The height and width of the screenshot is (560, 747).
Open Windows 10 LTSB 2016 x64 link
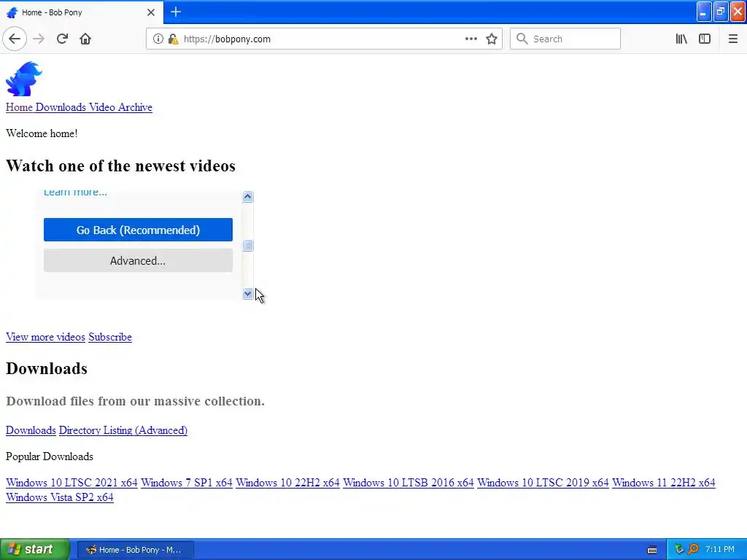(409, 483)
